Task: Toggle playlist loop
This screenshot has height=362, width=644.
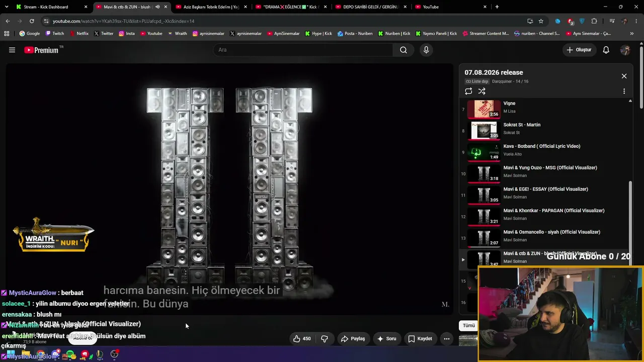Action: coord(468,91)
